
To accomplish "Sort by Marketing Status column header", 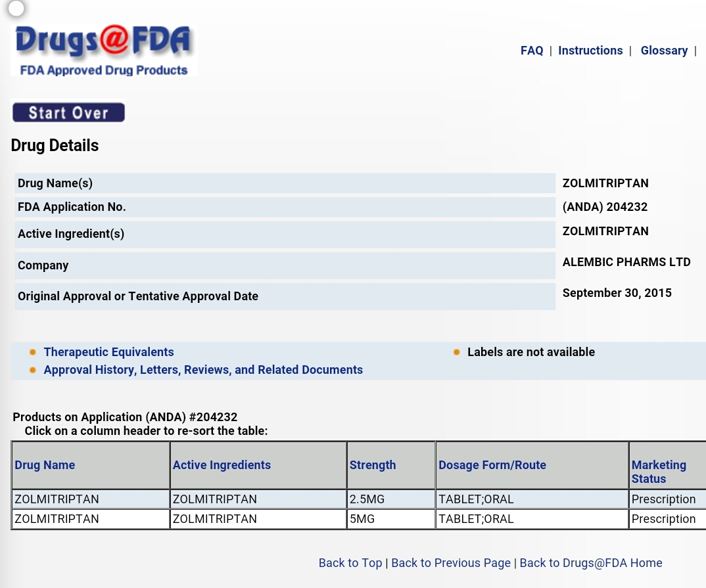I will click(658, 472).
